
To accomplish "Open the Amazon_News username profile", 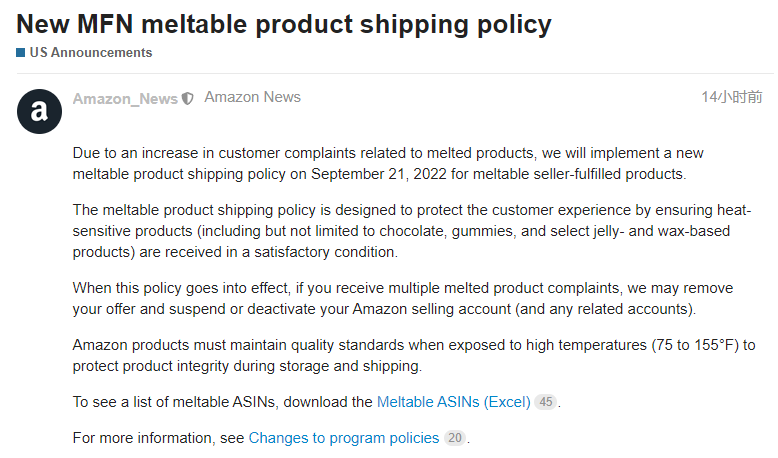I will pos(125,99).
